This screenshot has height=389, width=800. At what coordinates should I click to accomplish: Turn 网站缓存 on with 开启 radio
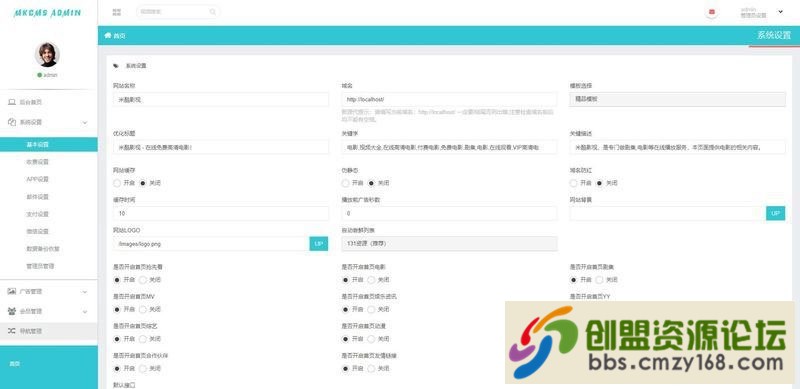point(117,183)
